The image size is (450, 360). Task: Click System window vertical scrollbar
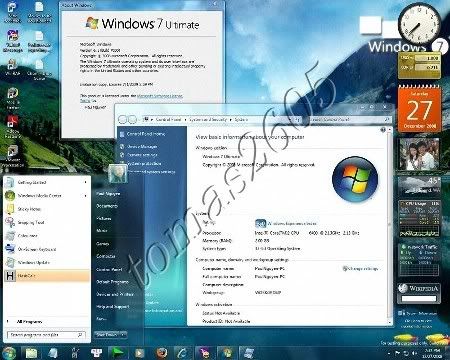pos(389,225)
